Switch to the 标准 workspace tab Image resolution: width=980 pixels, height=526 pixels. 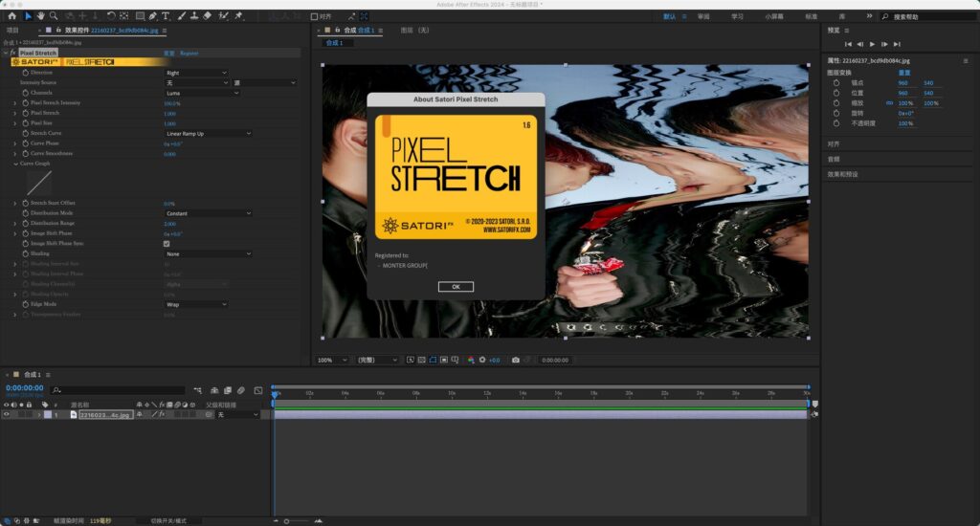click(x=812, y=17)
